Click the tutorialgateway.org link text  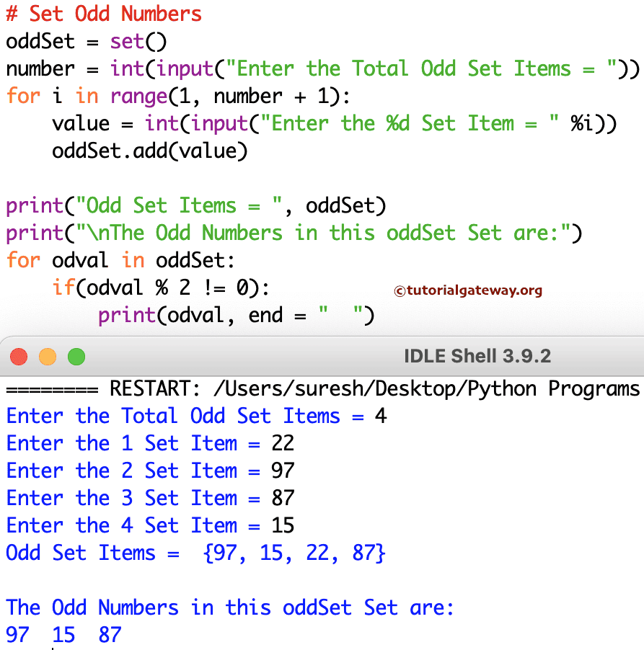point(476,290)
